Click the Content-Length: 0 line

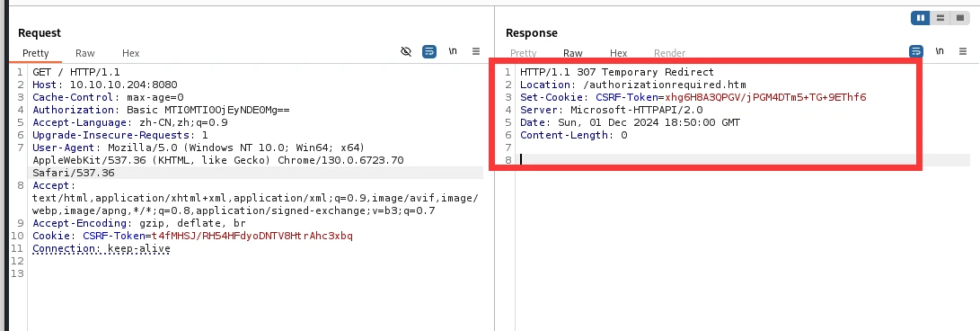tap(574, 135)
